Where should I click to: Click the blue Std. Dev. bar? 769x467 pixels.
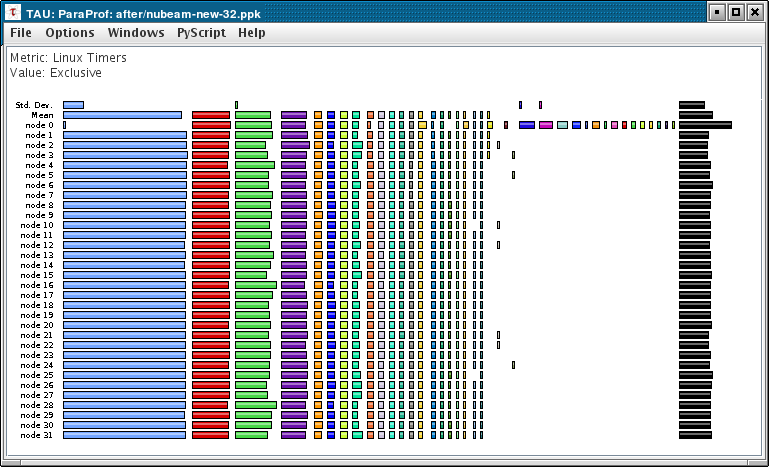[74, 105]
